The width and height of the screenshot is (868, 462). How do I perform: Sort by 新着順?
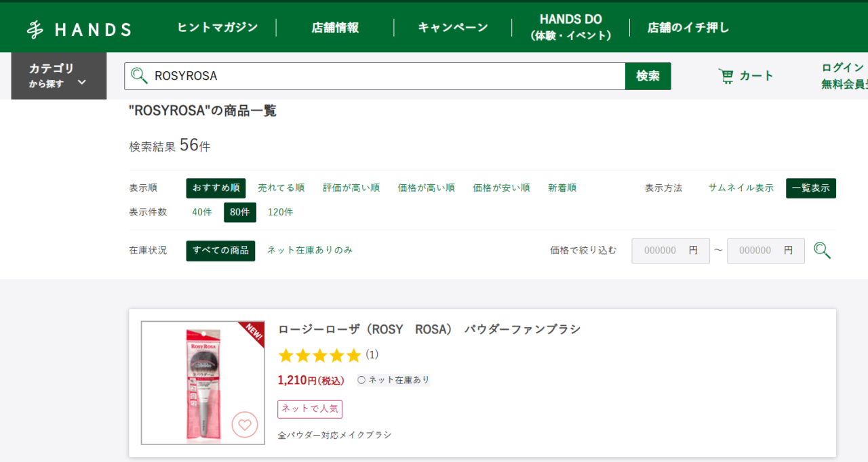(x=562, y=188)
